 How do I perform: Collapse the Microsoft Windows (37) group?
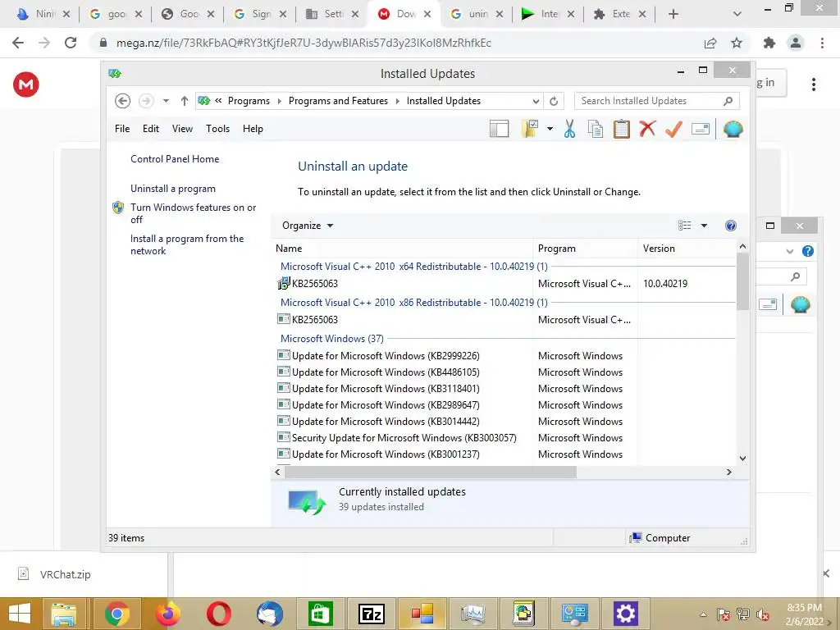coord(332,339)
